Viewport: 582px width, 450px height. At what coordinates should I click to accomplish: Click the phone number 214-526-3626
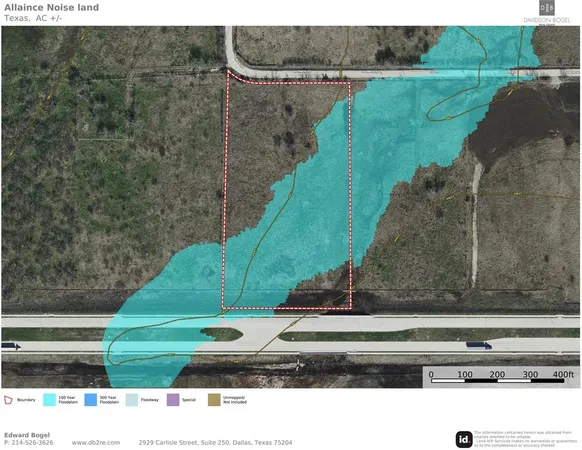(x=32, y=443)
